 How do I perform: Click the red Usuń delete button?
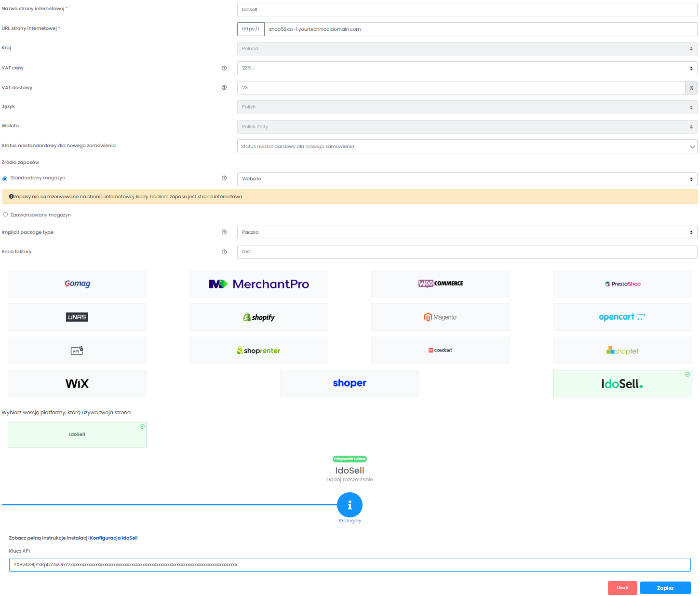(622, 588)
